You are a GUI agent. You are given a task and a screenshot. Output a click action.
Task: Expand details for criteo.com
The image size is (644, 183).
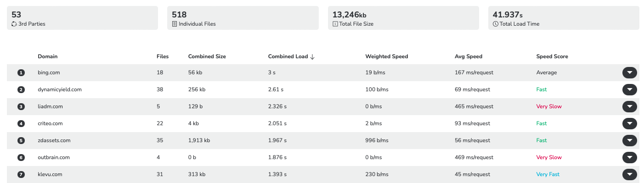click(629, 123)
